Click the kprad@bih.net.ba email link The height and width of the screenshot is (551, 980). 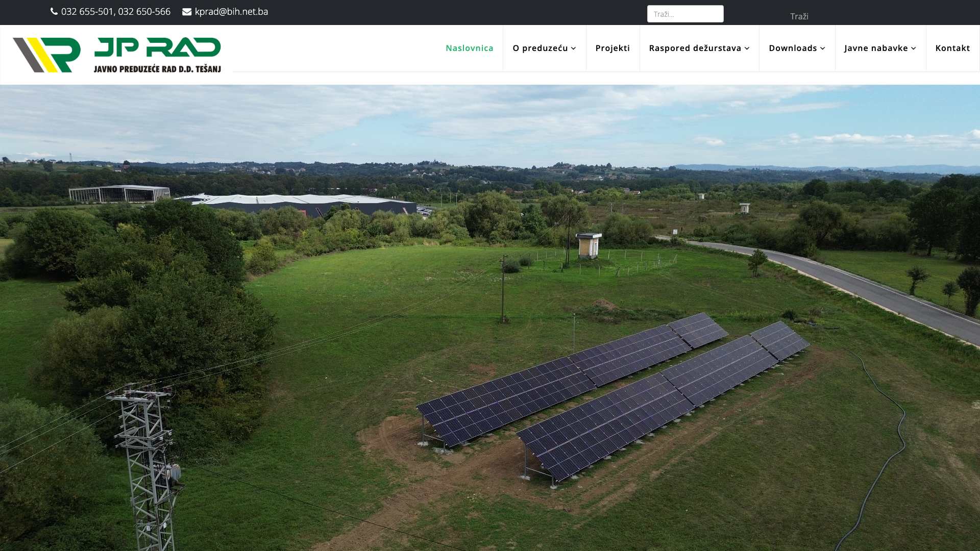click(x=231, y=11)
